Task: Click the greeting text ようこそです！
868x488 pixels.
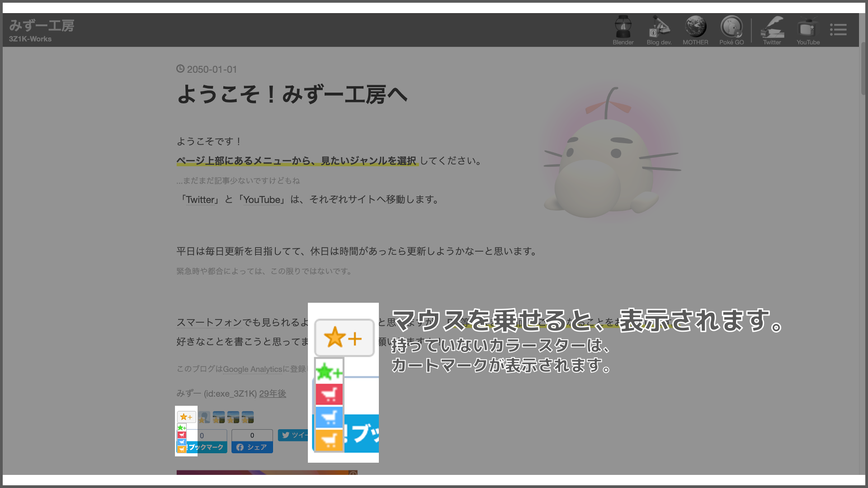Action: pyautogui.click(x=209, y=141)
